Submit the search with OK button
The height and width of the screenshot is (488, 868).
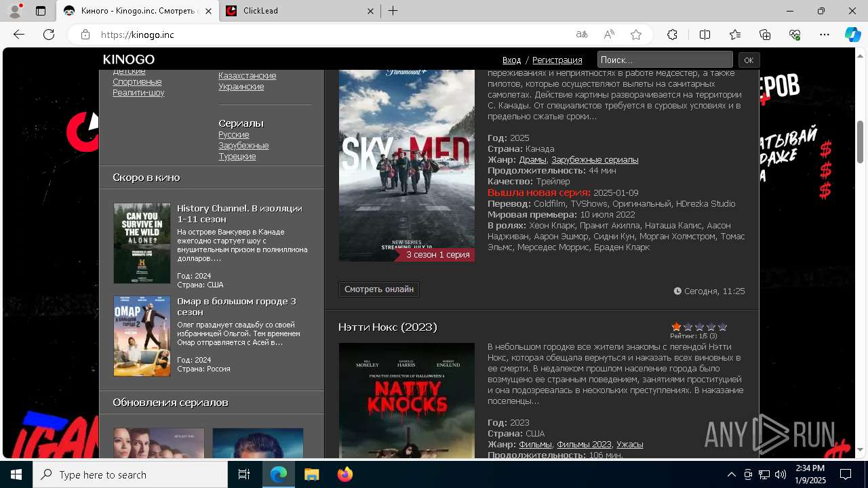749,60
